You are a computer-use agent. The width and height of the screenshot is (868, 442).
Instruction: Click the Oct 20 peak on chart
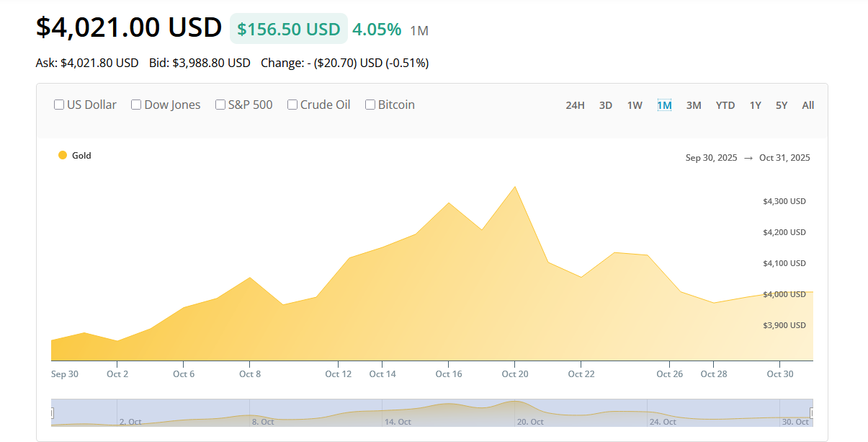tap(514, 187)
